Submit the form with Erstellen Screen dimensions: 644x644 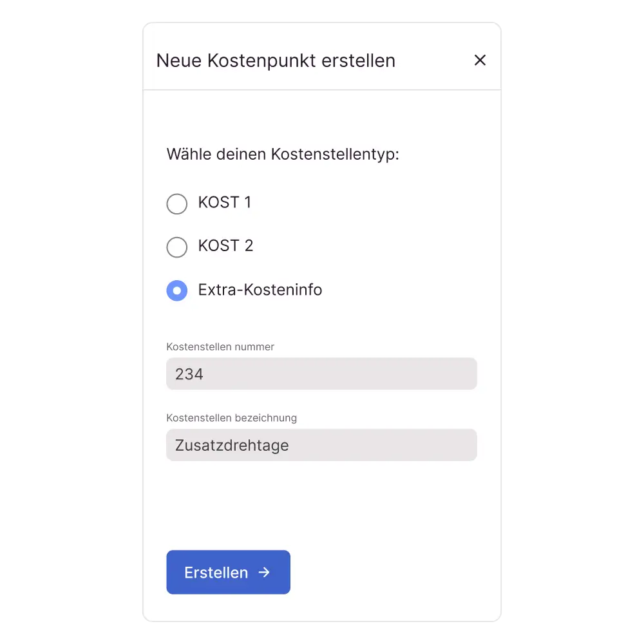pos(228,572)
